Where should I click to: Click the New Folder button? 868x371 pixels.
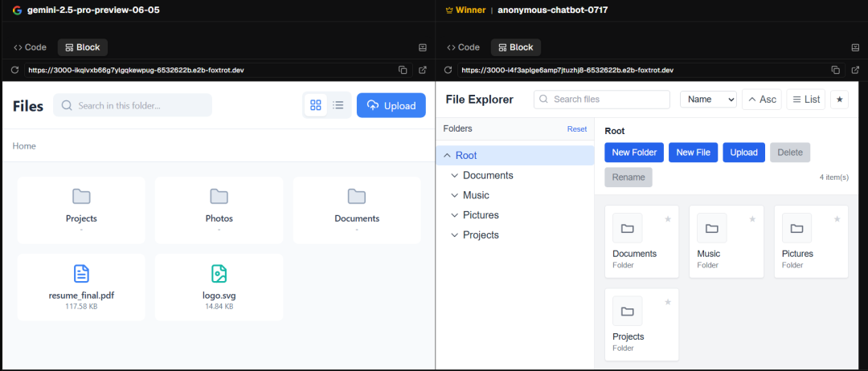[634, 153]
